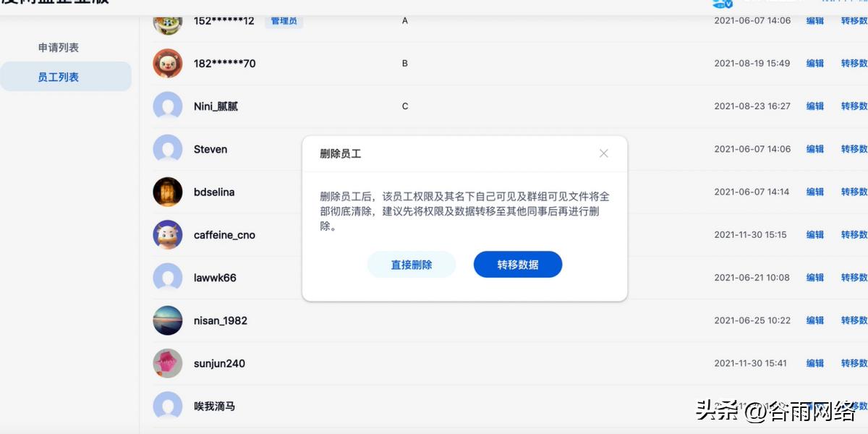
Task: Open the account avatar with V badge
Action: tap(722, 4)
